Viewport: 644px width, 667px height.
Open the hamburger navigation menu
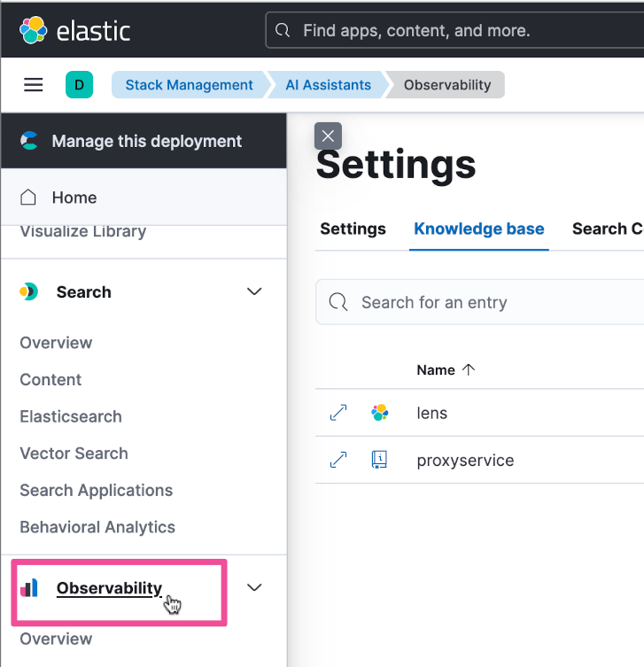pyautogui.click(x=34, y=85)
